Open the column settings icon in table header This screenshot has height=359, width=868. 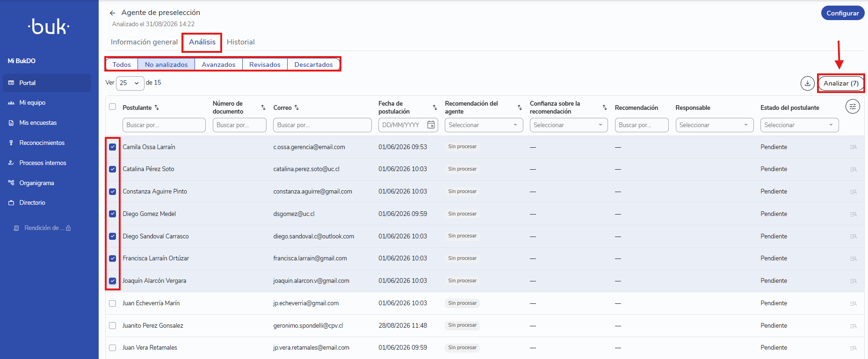click(853, 107)
